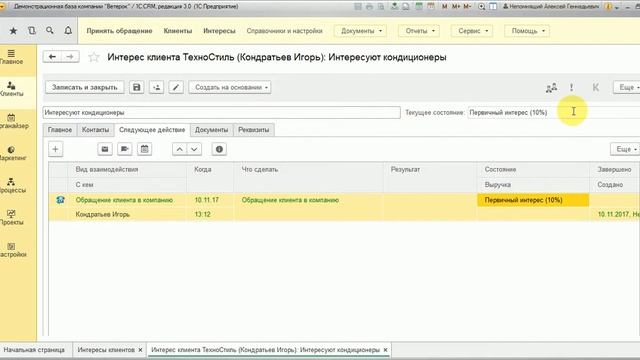The width and height of the screenshot is (640, 360).
Task: Click the zoom icon in title bar
Action: point(482,7)
